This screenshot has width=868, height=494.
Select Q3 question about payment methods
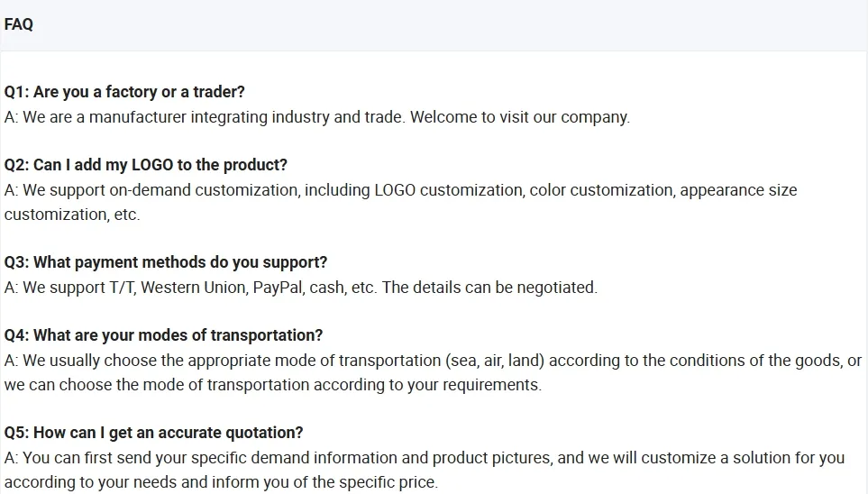pos(166,262)
